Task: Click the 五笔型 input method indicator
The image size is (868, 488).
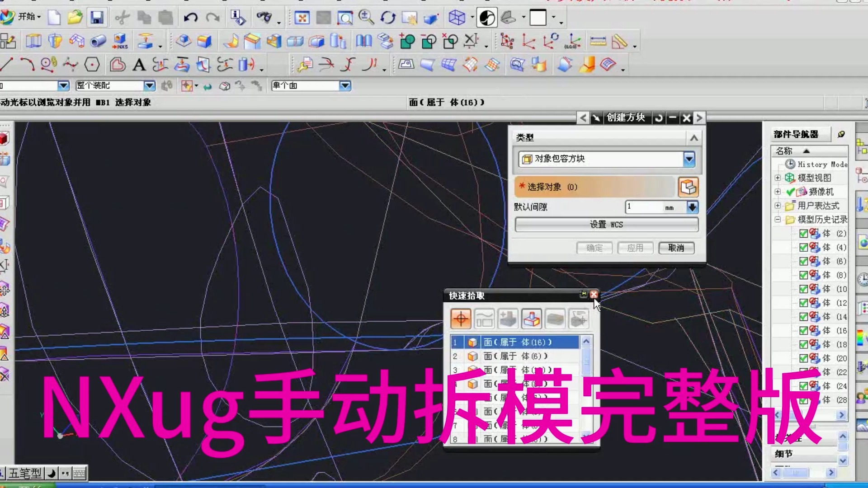Action: (25, 473)
